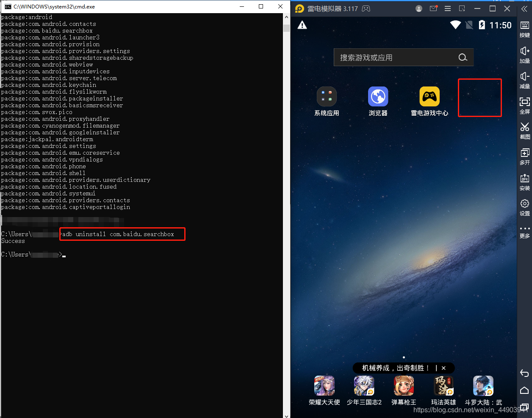Click the Success output line in cmd
This screenshot has height=418, width=532.
[13, 241]
